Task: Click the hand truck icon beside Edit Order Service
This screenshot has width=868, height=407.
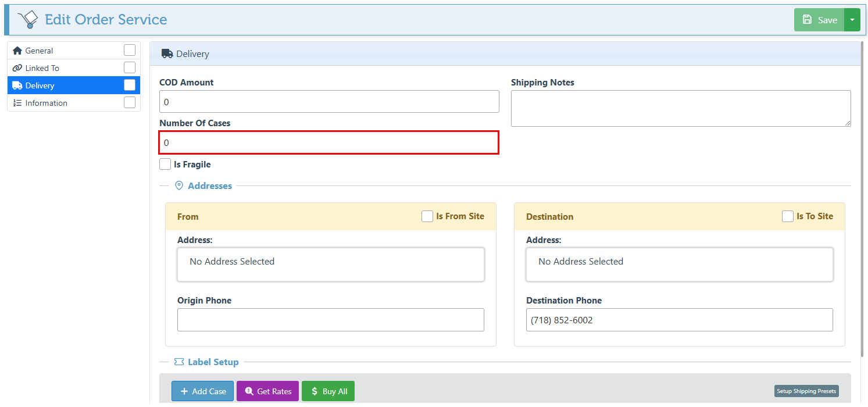Action: pyautogui.click(x=27, y=20)
